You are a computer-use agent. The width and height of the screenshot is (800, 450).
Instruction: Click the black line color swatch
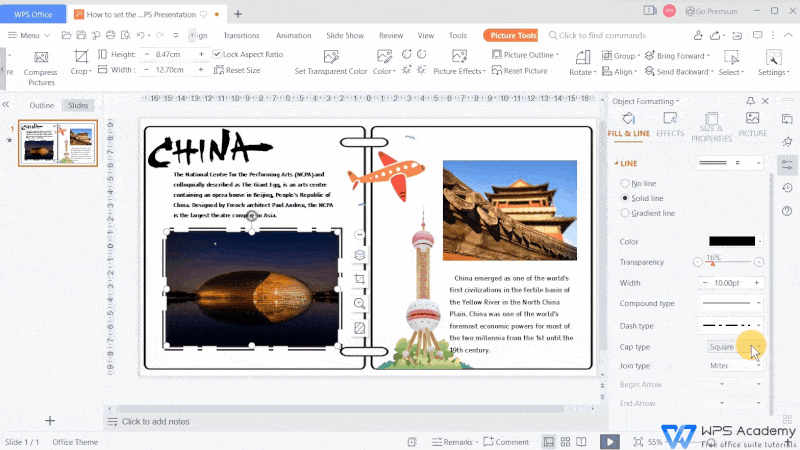pyautogui.click(x=732, y=241)
